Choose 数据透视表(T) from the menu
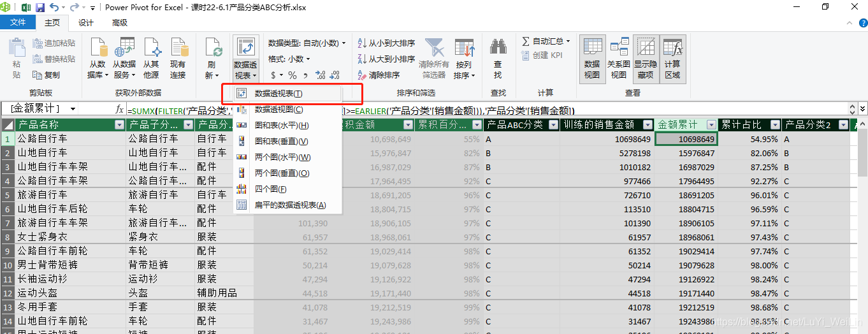Image resolution: width=868 pixels, height=334 pixels. [287, 93]
